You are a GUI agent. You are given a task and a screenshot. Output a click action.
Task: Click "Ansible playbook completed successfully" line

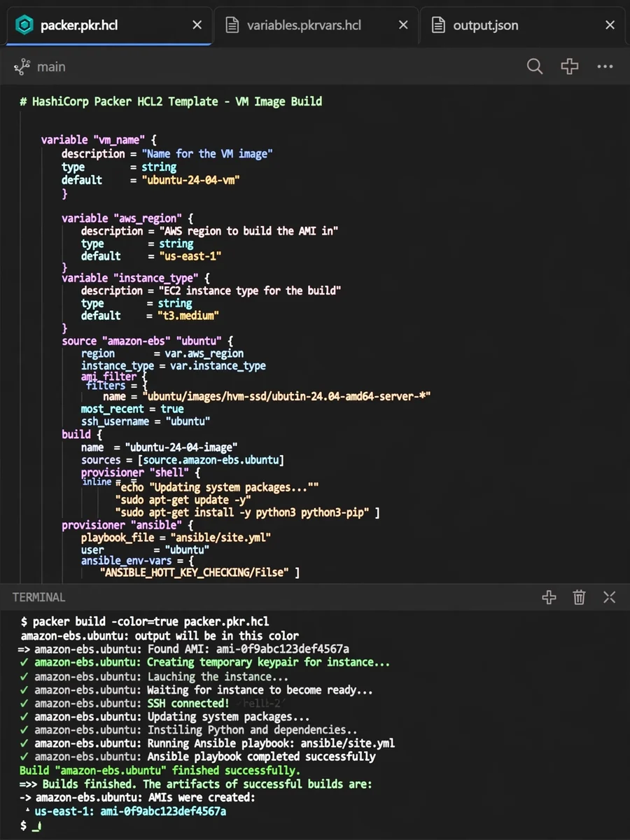click(197, 757)
